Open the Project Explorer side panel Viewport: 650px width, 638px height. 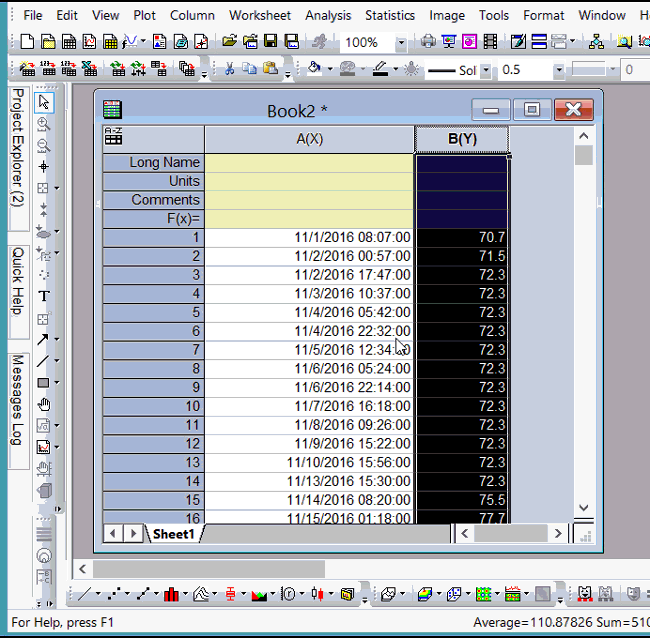(17, 147)
